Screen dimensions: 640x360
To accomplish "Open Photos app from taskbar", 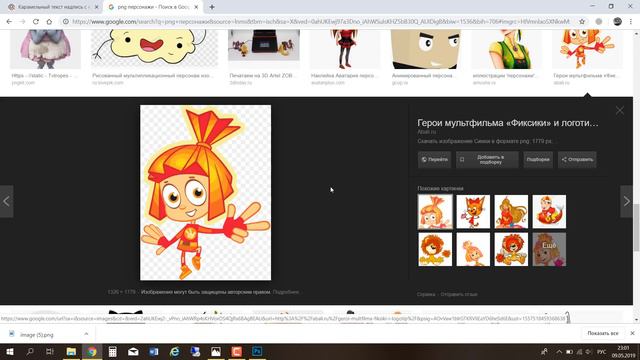I will [x=216, y=351].
